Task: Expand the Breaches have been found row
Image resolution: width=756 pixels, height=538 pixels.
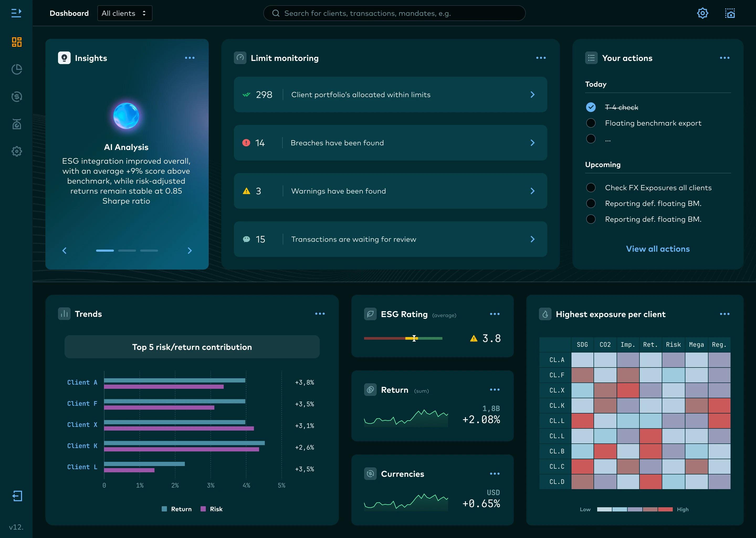Action: click(x=532, y=143)
